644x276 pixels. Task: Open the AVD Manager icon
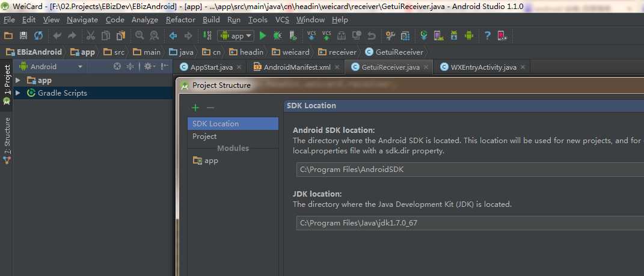click(438, 36)
